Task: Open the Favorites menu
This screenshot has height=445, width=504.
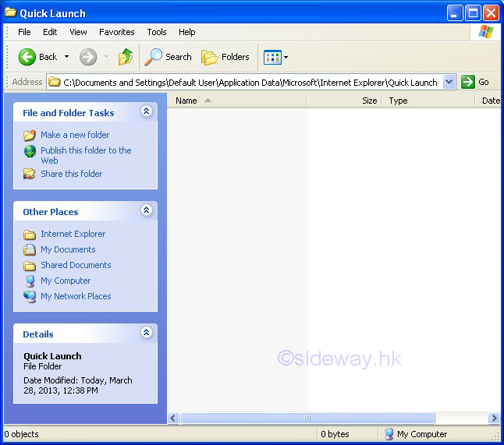Action: coord(116,32)
